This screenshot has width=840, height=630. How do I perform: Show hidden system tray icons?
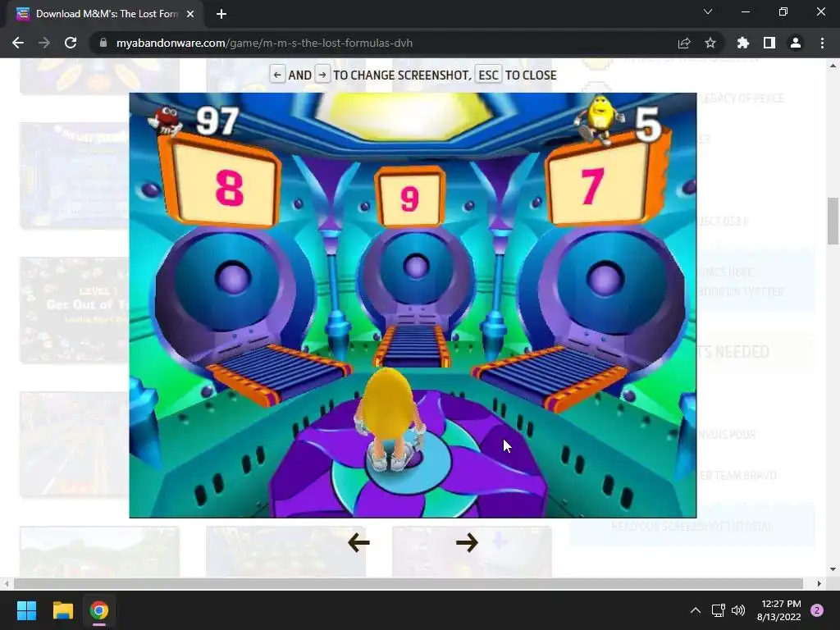point(696,610)
